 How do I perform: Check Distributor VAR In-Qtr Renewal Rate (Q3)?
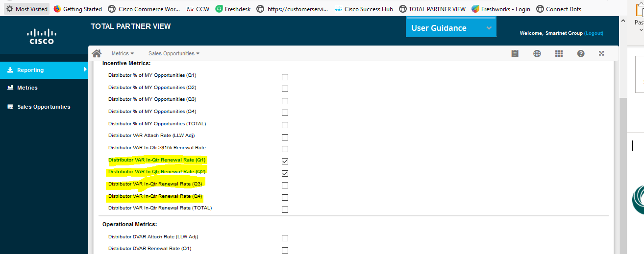(285, 185)
